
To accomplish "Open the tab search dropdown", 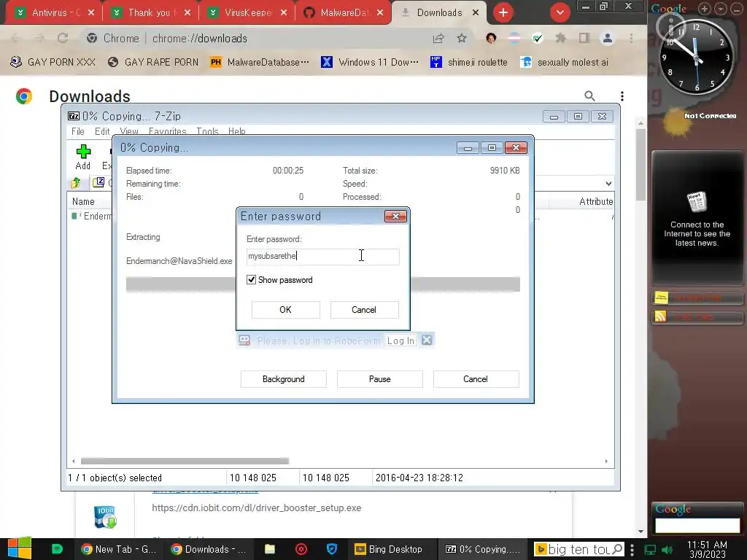I will (x=560, y=12).
